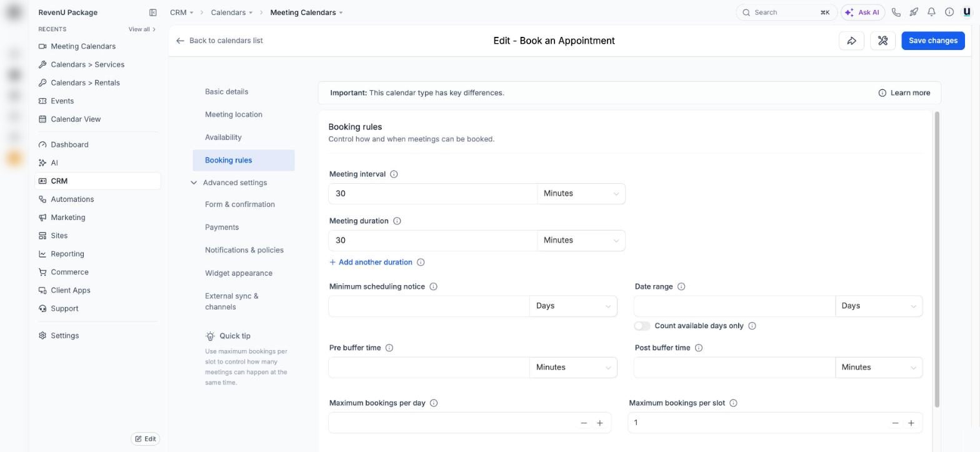Toggle Count available days only

pyautogui.click(x=642, y=326)
